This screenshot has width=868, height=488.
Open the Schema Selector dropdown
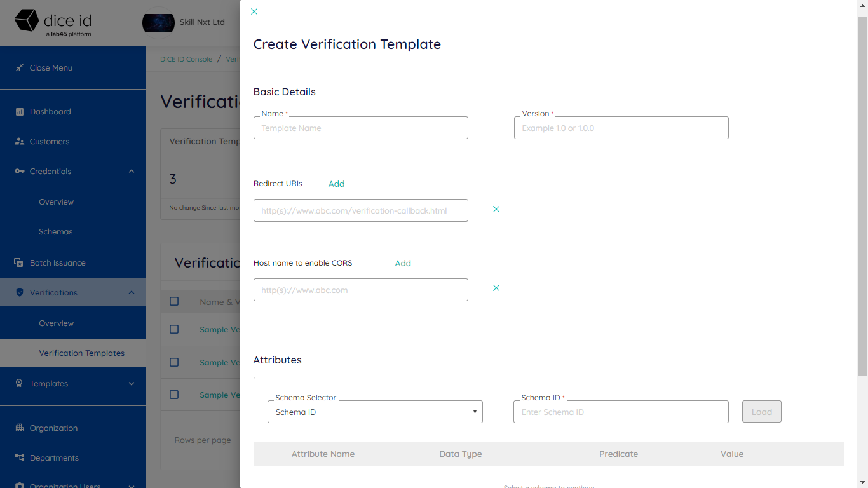click(x=375, y=412)
